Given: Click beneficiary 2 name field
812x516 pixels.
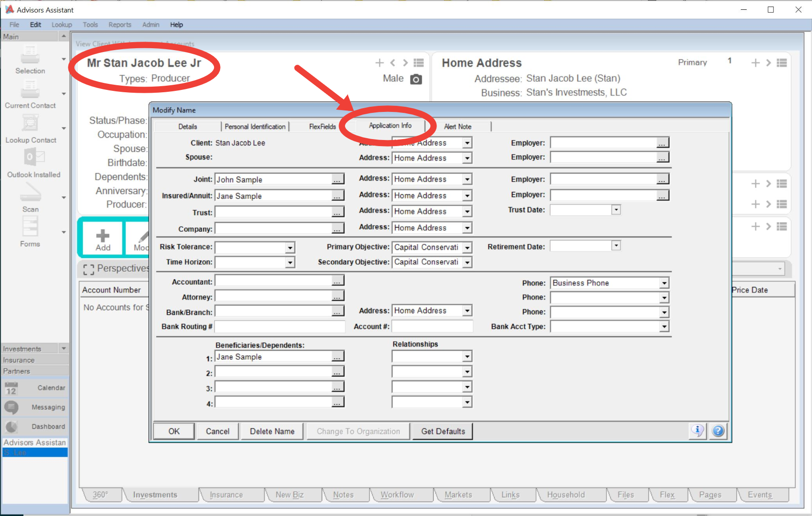Looking at the screenshot, I should (x=273, y=373).
